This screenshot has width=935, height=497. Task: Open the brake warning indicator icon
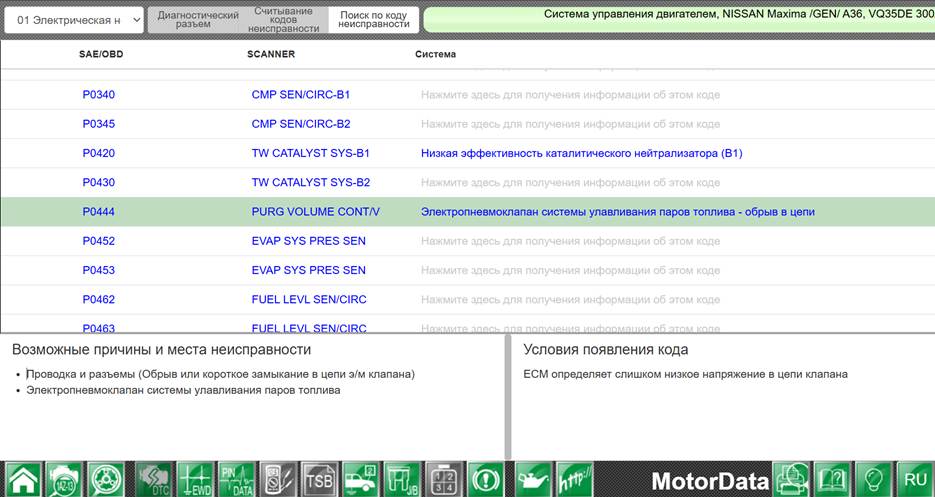click(x=486, y=479)
